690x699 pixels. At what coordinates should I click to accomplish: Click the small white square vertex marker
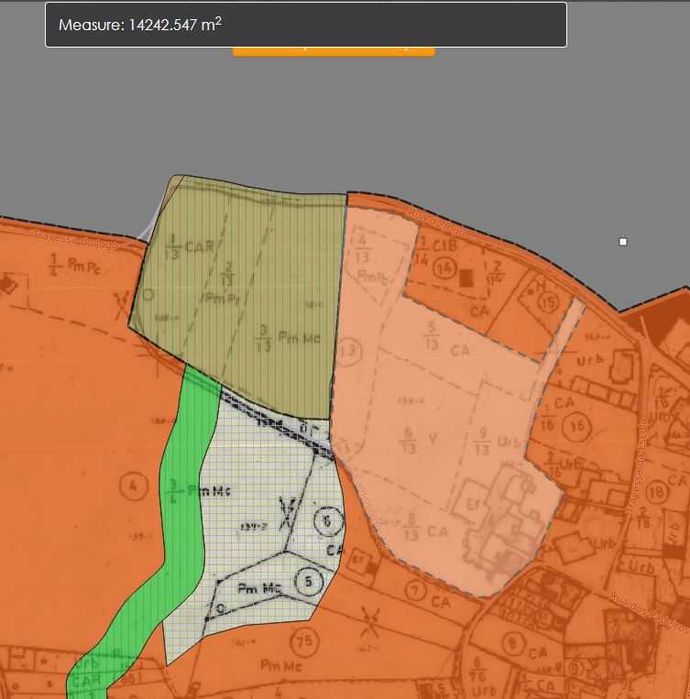[x=623, y=242]
